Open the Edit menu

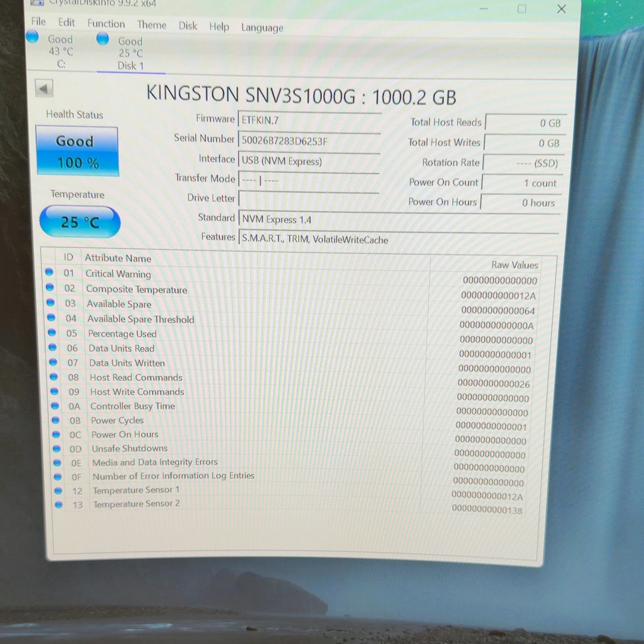(x=67, y=23)
